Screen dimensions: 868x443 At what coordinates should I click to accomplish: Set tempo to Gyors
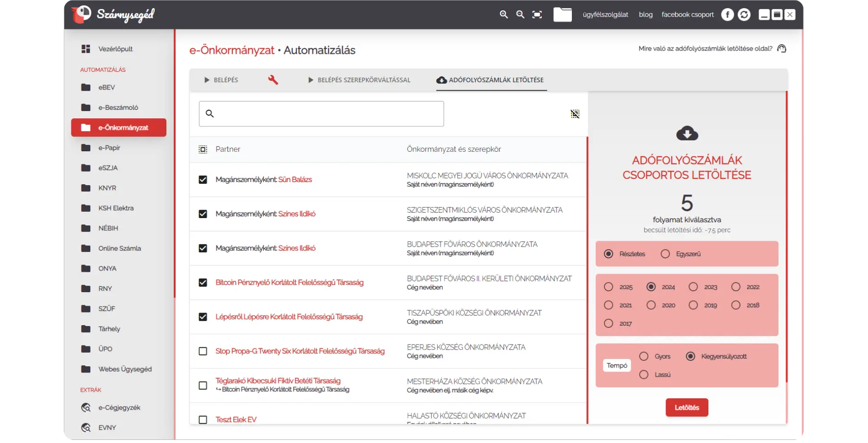coord(644,356)
